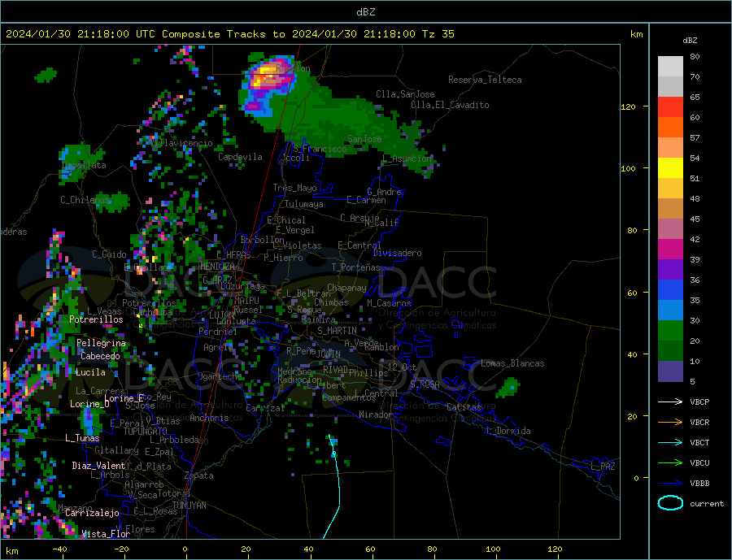Select the slate purple 10 dBZ swatch
This screenshot has width=732, height=560.
[x=670, y=371]
